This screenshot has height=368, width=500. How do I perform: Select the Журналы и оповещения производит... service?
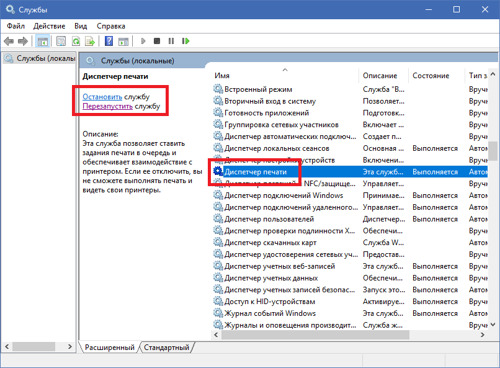(x=290, y=325)
